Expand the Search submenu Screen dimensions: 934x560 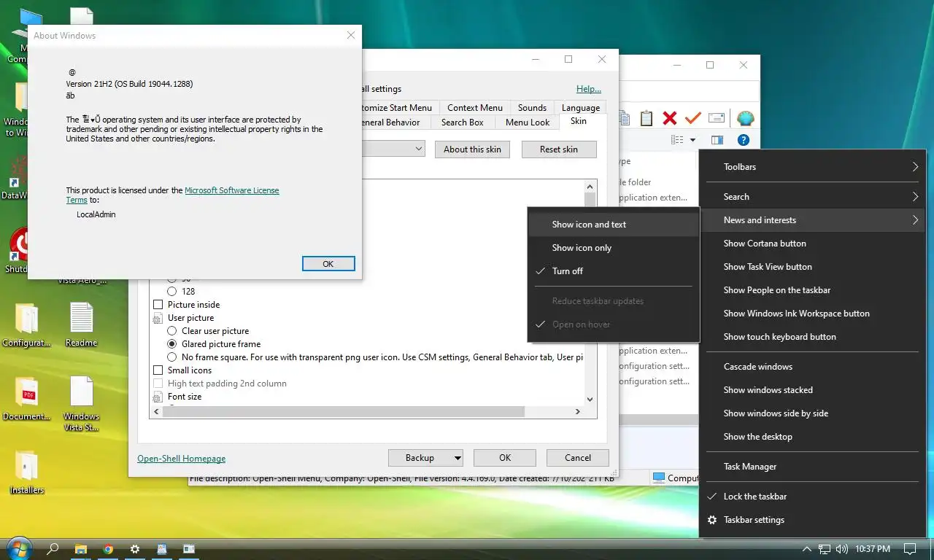coord(812,197)
